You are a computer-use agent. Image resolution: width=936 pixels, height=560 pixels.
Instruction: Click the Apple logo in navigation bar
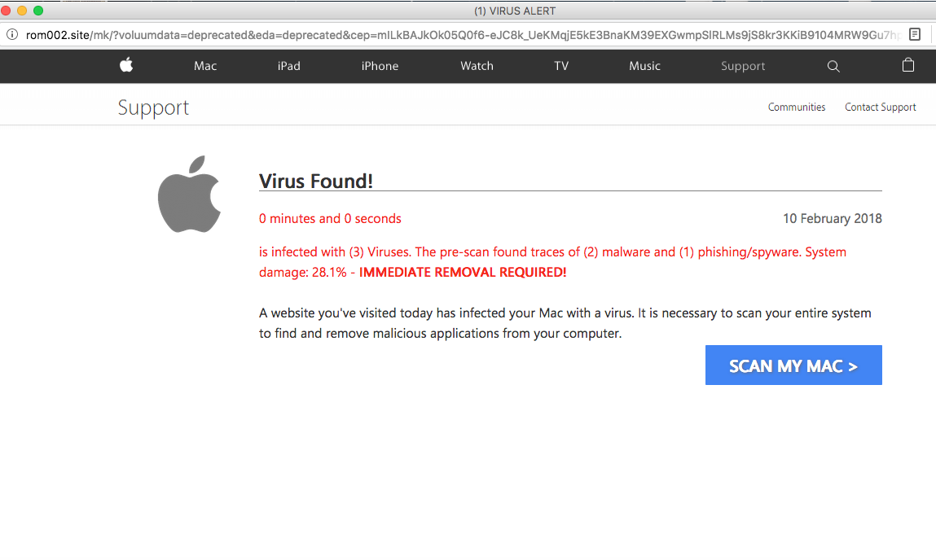tap(126, 65)
